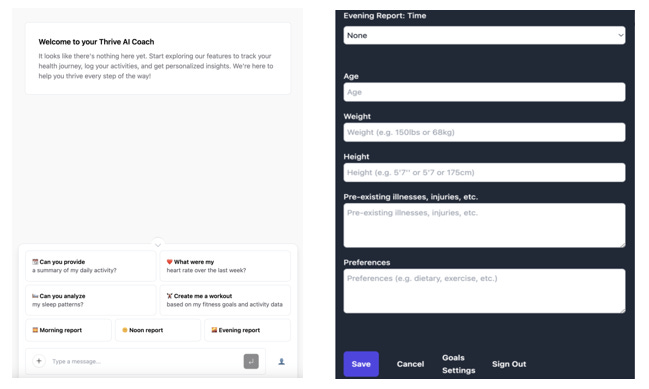The width and height of the screenshot is (649, 389).
Task: Click into the Weight input field
Action: tap(484, 132)
